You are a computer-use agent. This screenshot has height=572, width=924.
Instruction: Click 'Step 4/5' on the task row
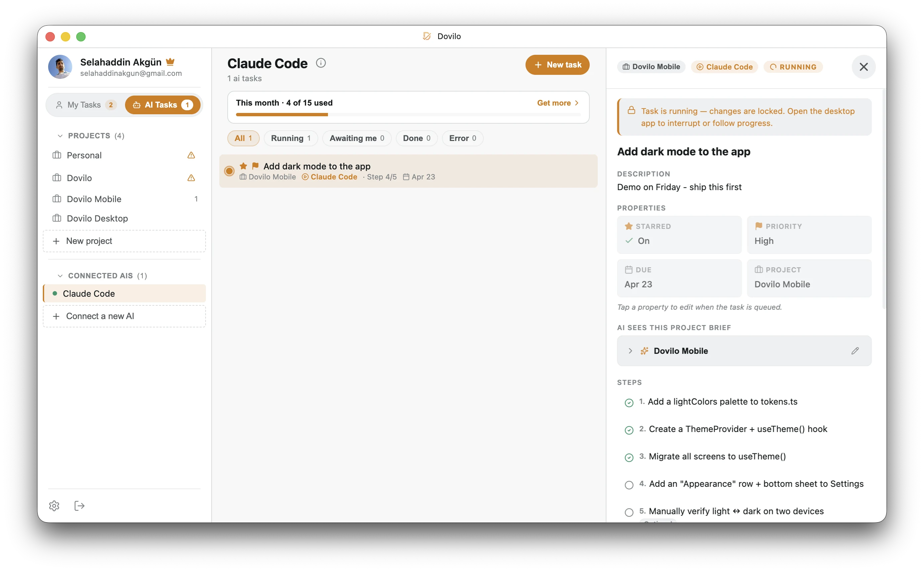point(381,177)
